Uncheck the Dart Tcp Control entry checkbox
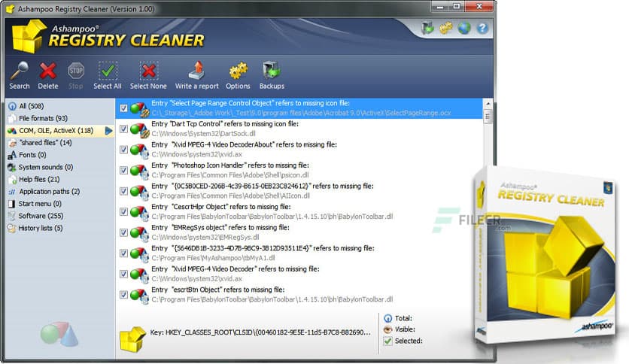The image size is (629, 364). (x=123, y=129)
